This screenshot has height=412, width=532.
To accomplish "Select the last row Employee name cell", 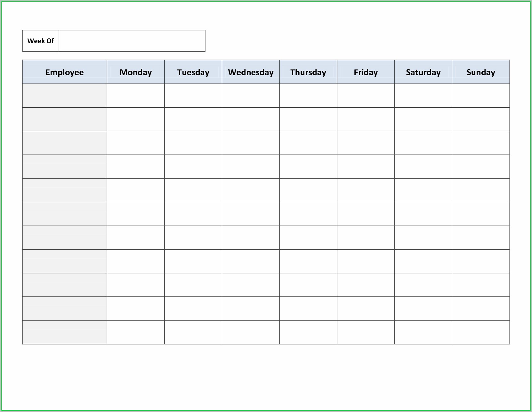I will [x=65, y=332].
